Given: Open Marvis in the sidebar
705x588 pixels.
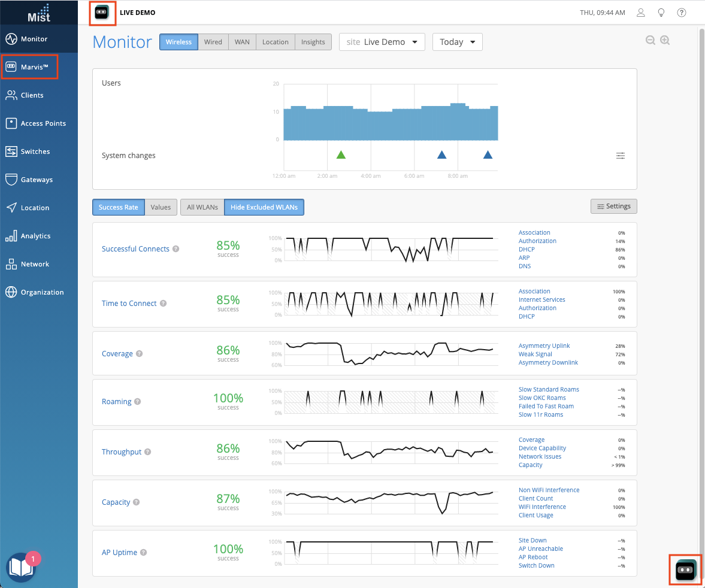Looking at the screenshot, I should tap(30, 67).
